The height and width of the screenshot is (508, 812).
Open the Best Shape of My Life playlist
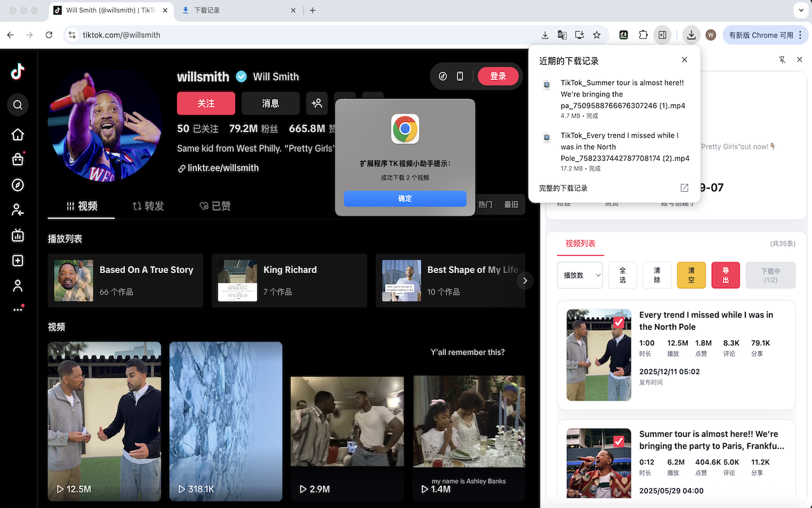pyautogui.click(x=450, y=281)
